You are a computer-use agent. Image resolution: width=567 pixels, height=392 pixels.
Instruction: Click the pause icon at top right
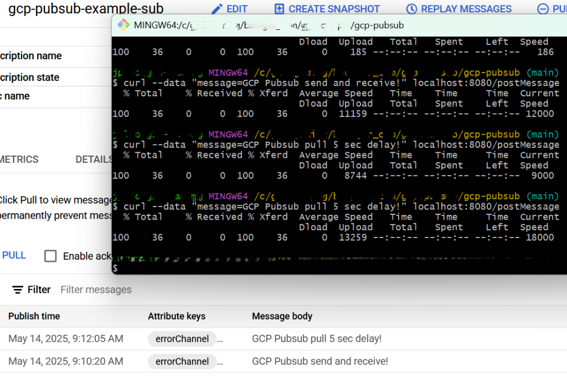tap(543, 9)
